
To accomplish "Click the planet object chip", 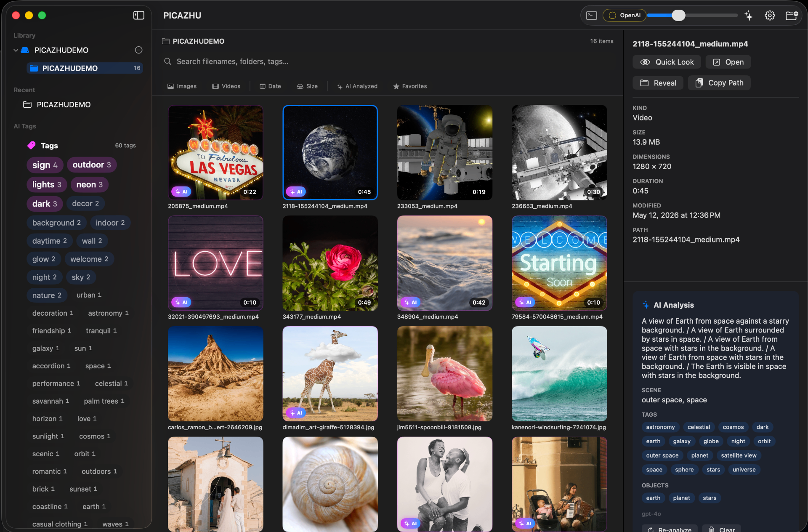I will click(x=681, y=498).
